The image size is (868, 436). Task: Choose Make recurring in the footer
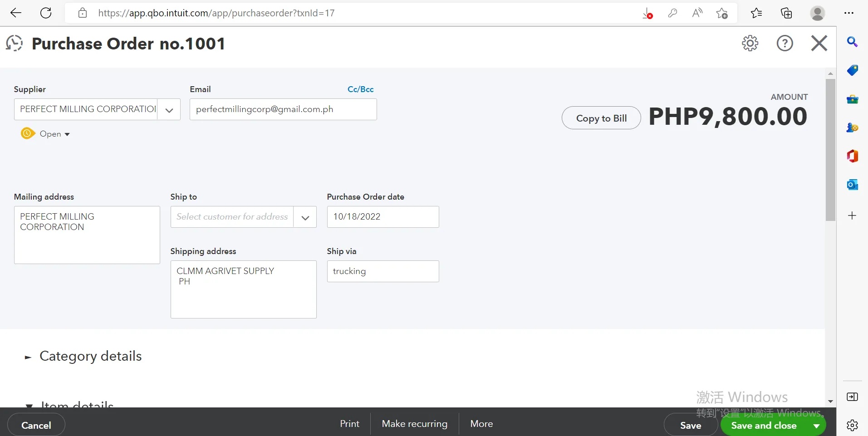pyautogui.click(x=415, y=424)
